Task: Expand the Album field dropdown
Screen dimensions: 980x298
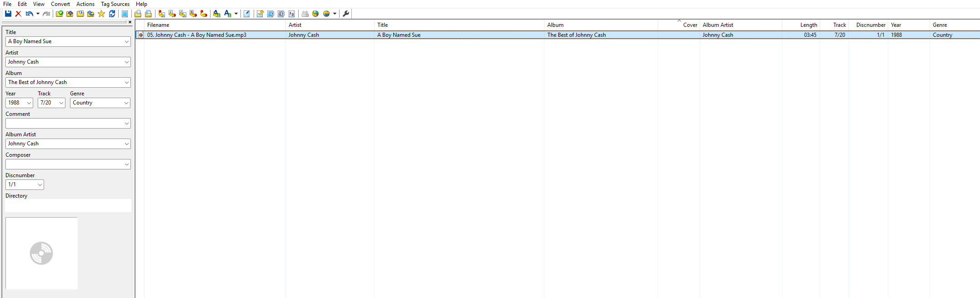Action: coord(126,82)
